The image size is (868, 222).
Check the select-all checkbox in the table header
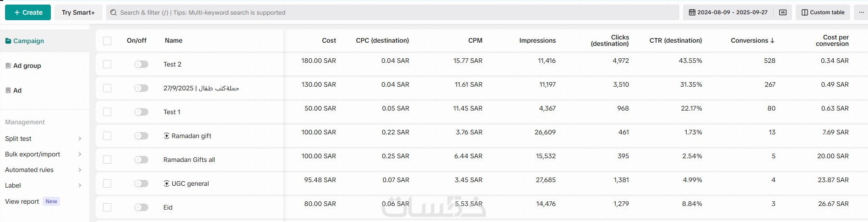tap(107, 40)
